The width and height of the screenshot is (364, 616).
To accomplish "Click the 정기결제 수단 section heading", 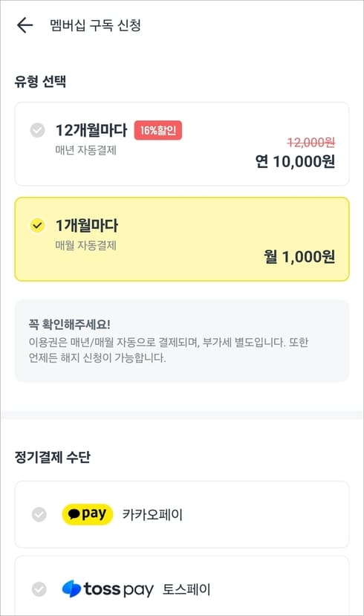I will [x=52, y=457].
